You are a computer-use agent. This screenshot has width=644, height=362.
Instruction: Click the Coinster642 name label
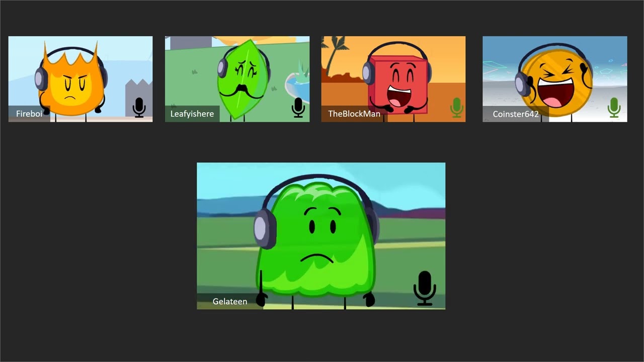(x=516, y=114)
